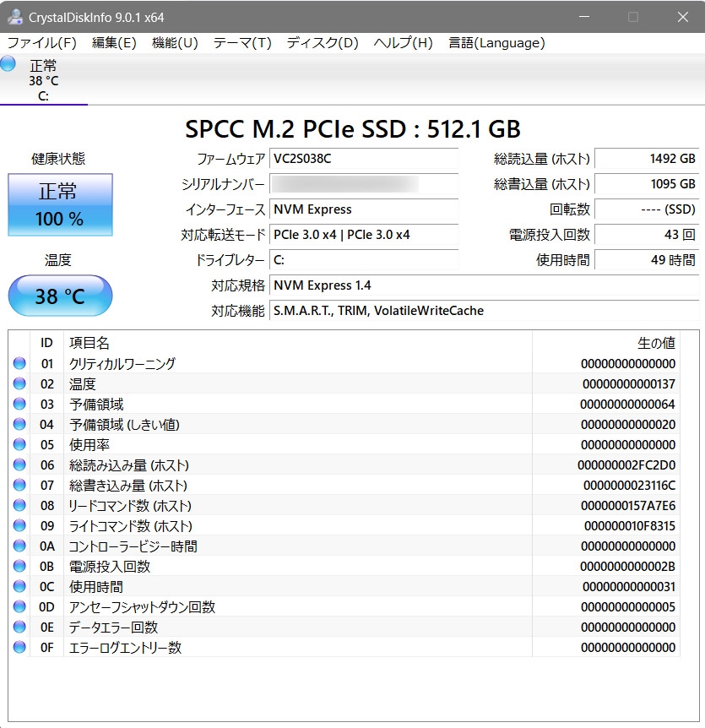Click raw value 00000000000031
This screenshot has height=728, width=705.
(629, 587)
